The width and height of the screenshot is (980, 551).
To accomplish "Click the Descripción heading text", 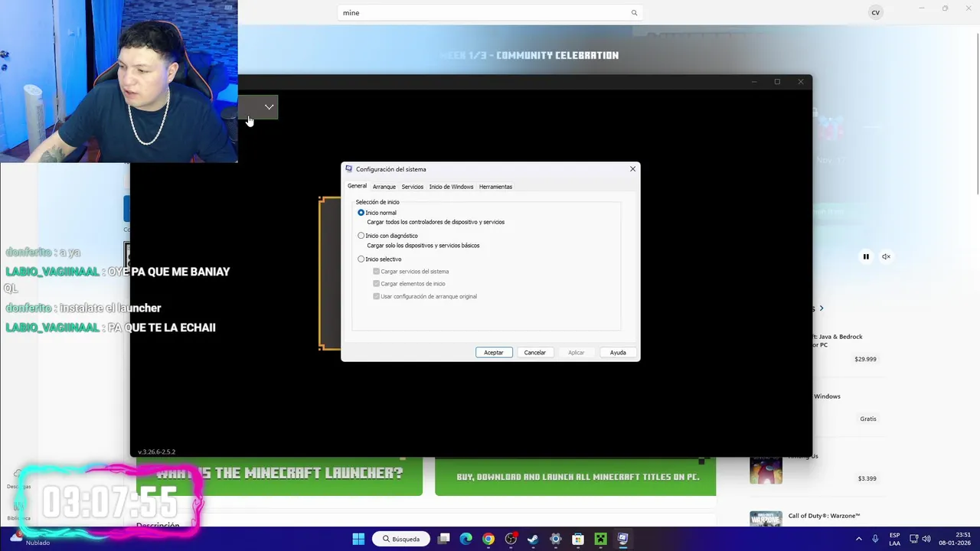I will pos(158,525).
